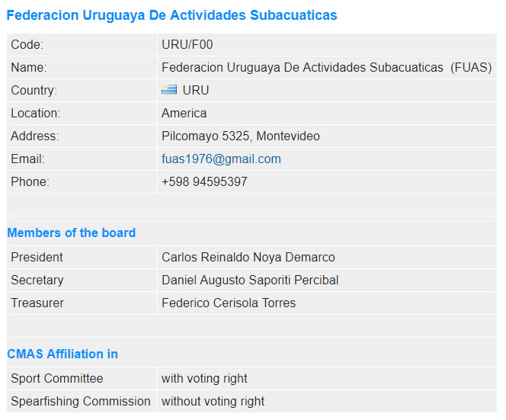Select the federation name with (FUAS)
Screen dimensions: 506x420
click(327, 68)
